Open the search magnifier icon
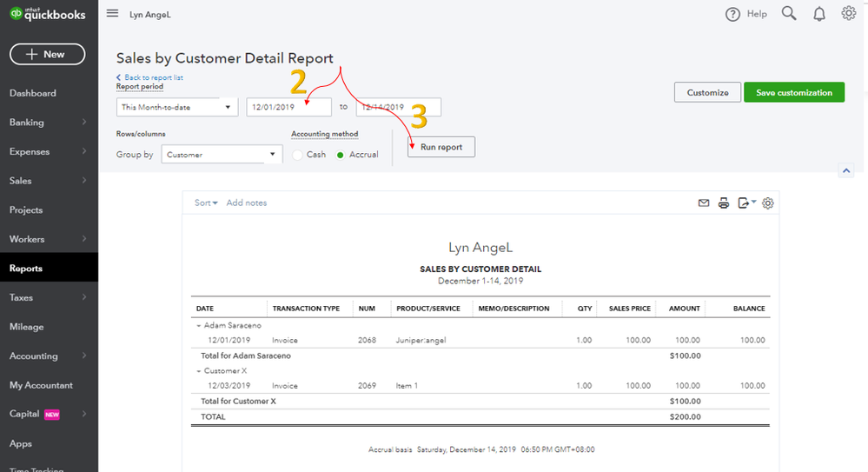This screenshot has height=472, width=868. (x=789, y=13)
